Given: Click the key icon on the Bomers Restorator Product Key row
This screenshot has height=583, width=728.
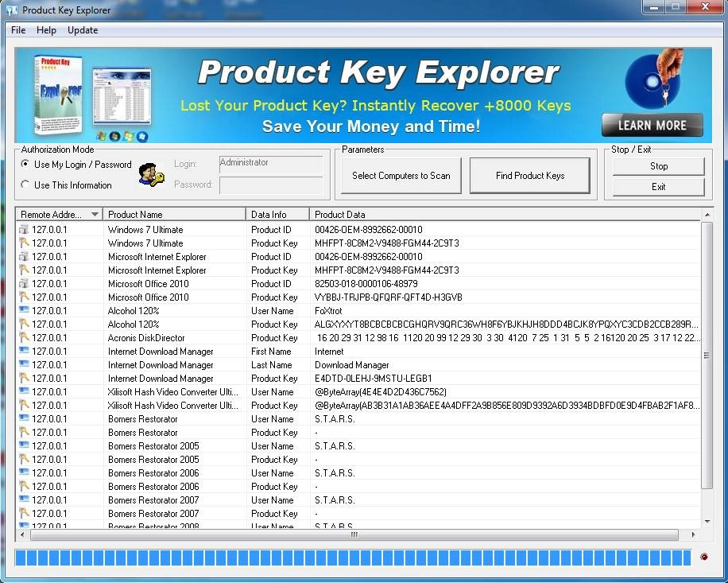Looking at the screenshot, I should pyautogui.click(x=24, y=432).
